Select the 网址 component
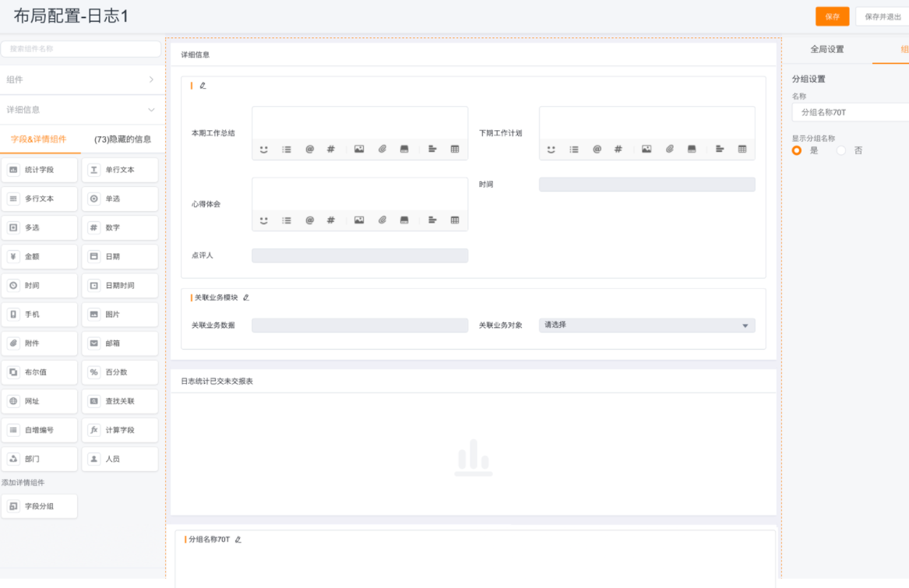This screenshot has width=909, height=588. point(40,401)
